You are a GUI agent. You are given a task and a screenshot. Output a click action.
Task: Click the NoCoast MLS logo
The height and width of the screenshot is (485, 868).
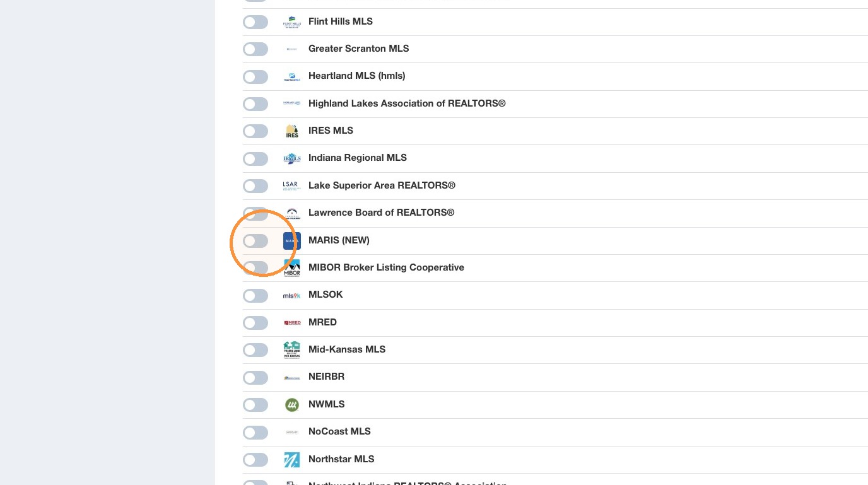pos(292,432)
